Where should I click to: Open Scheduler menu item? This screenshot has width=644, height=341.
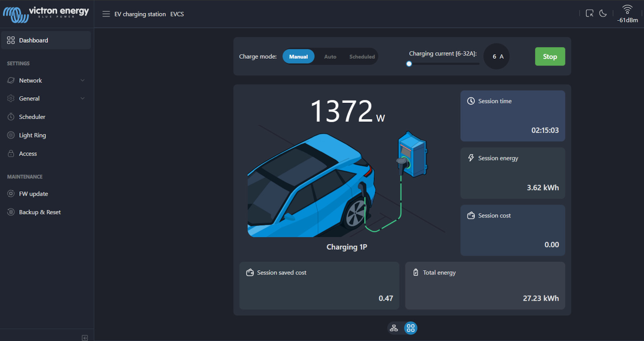tap(46, 117)
